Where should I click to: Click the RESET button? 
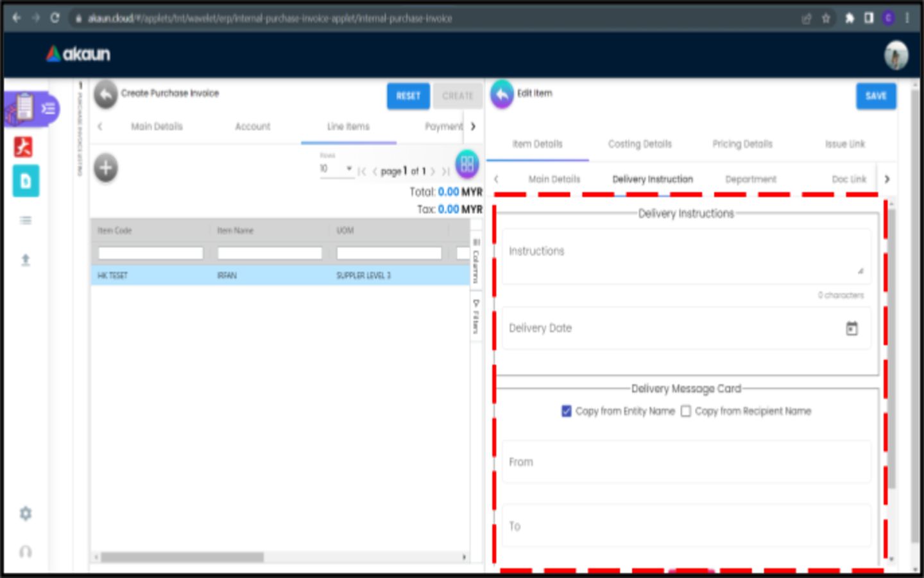tap(408, 96)
